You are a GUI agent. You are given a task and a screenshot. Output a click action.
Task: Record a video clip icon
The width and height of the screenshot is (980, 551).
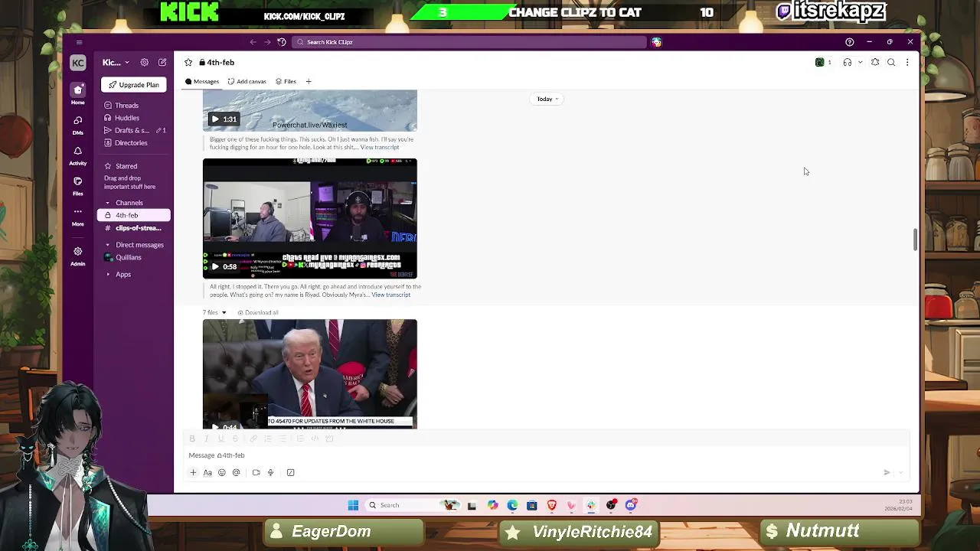coord(256,472)
